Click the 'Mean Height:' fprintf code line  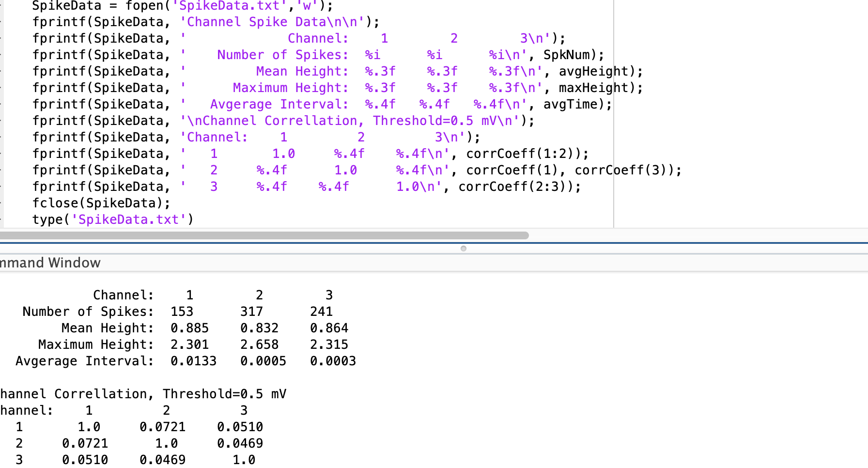pyautogui.click(x=338, y=72)
